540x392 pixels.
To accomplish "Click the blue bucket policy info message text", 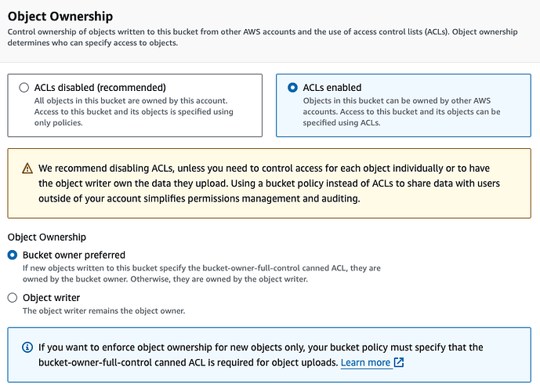I will pyautogui.click(x=261, y=355).
